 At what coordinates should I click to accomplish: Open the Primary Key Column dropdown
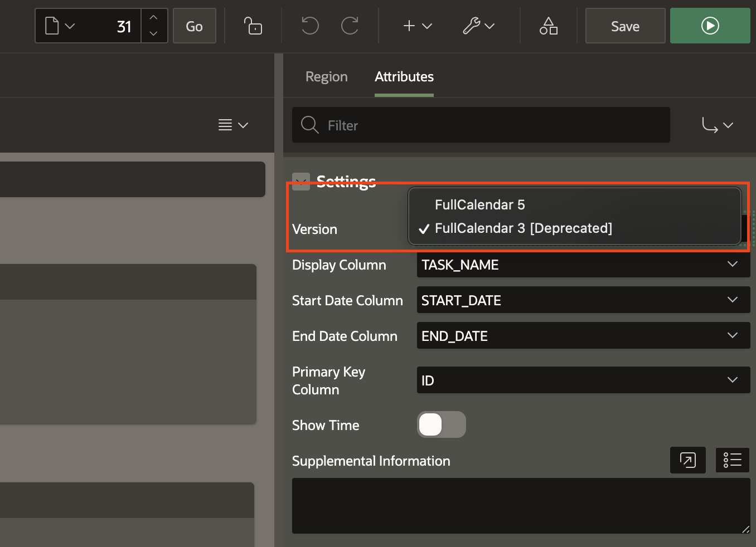coord(583,380)
